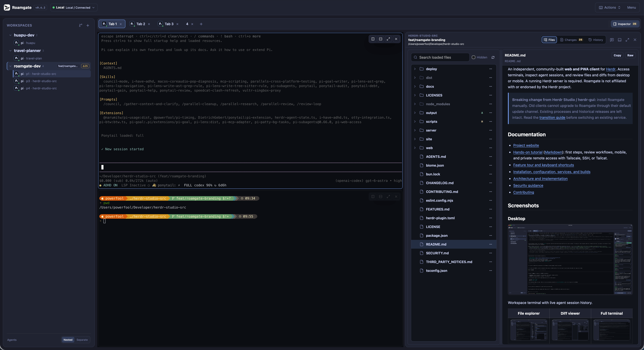
Task: Open more options for CHANGELOG.md
Action: click(x=491, y=183)
